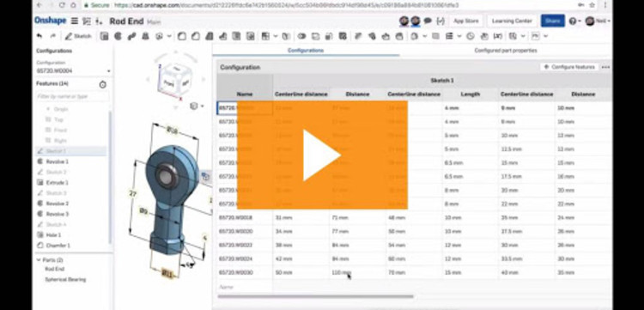The image size is (644, 310).
Task: Click the Onshape logo
Action: (x=50, y=21)
